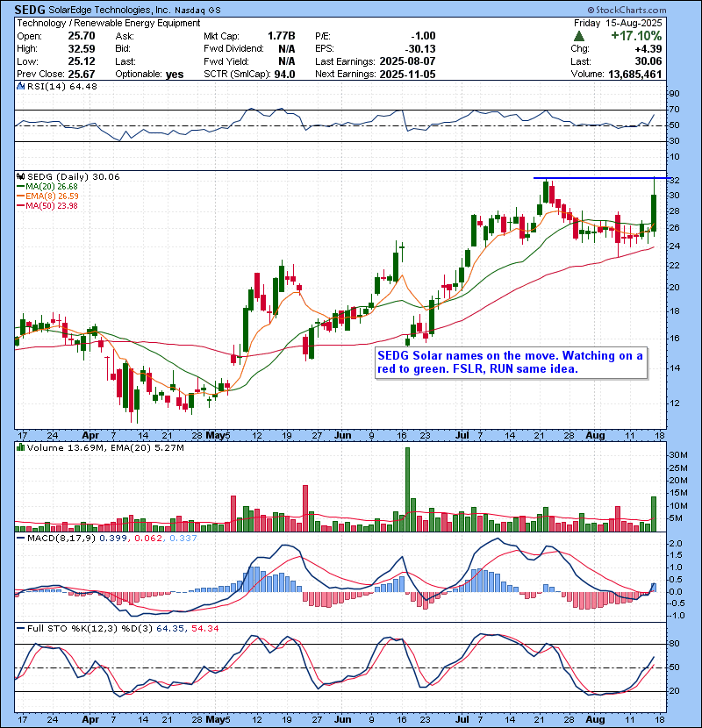The image size is (702, 728).
Task: Click the tallest green volume bar in mid-June
Action: pos(407,489)
